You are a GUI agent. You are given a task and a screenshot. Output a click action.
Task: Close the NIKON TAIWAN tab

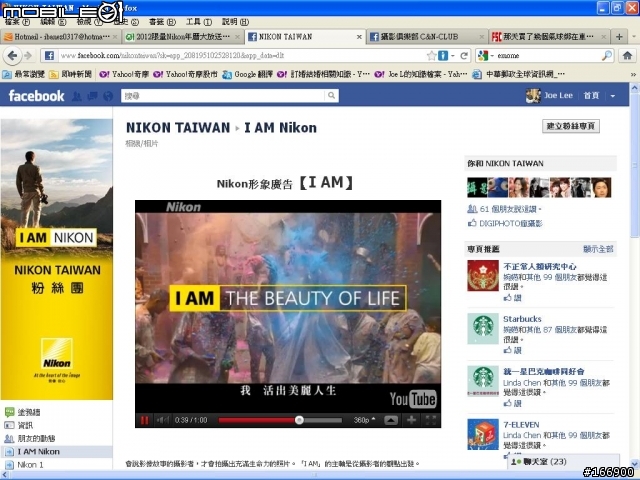click(359, 37)
